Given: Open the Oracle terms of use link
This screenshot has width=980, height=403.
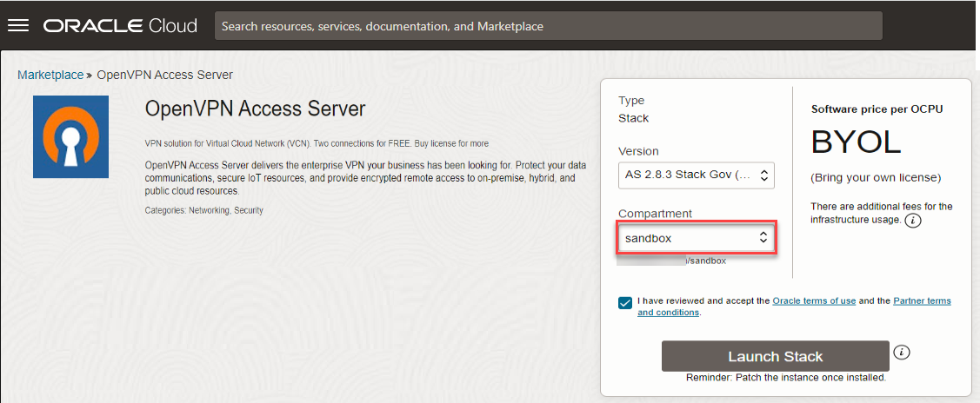Looking at the screenshot, I should 814,301.
